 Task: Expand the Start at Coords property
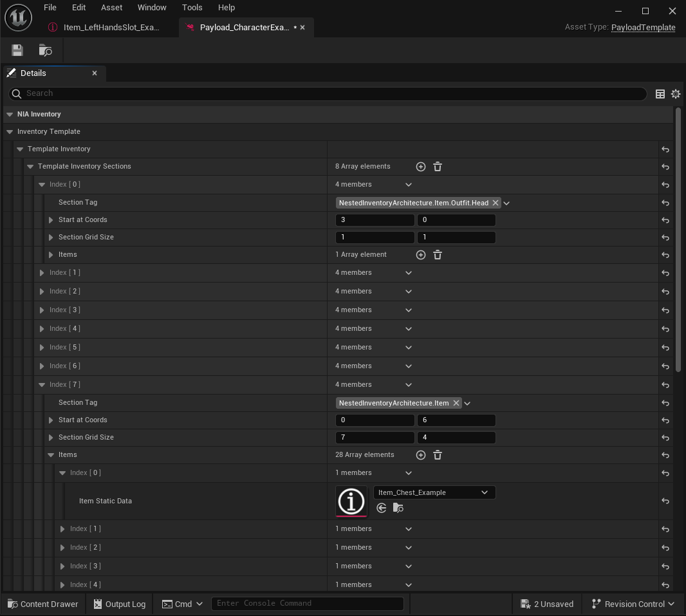point(51,220)
